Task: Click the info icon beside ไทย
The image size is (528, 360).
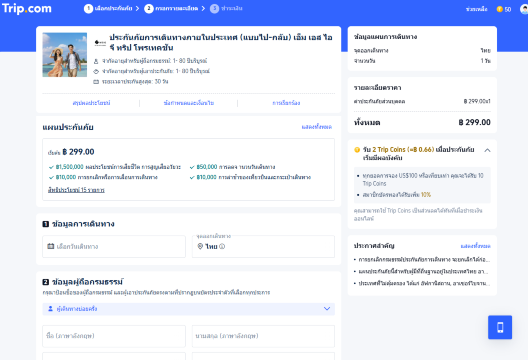Action: [x=222, y=247]
